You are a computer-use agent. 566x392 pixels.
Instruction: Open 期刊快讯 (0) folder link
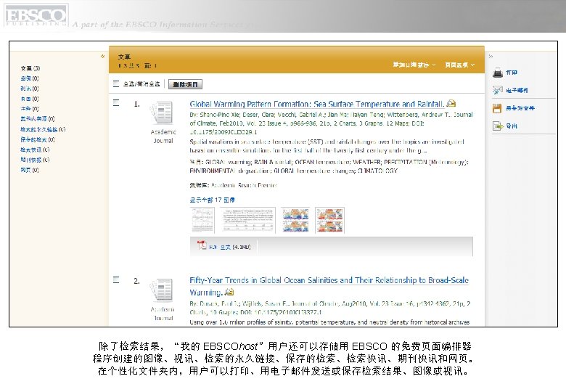(35, 160)
